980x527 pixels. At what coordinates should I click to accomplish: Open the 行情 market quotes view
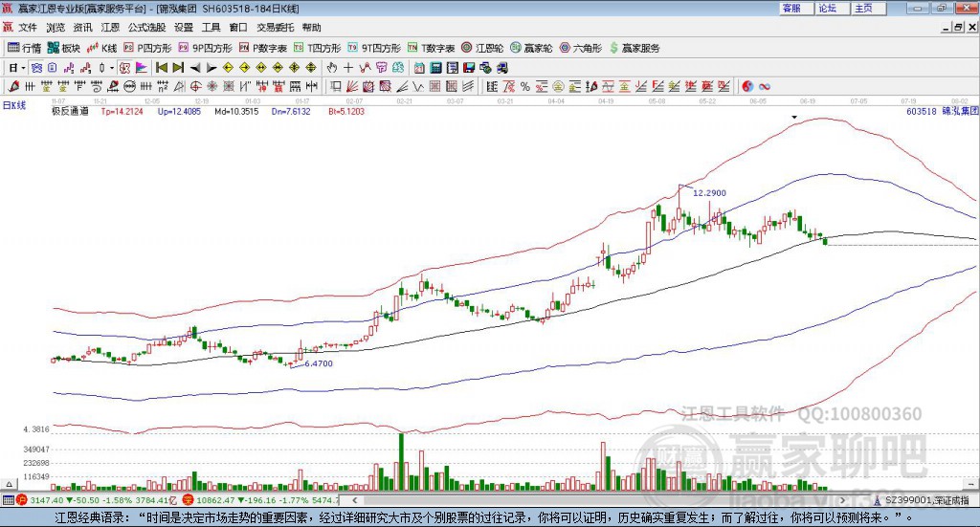pos(24,48)
